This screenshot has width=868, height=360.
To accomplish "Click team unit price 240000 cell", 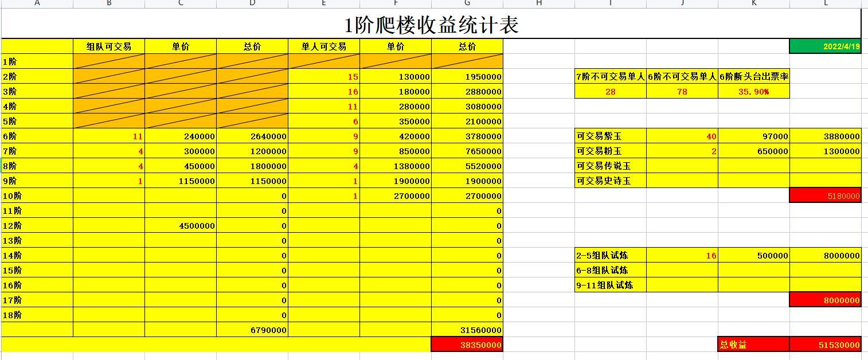I will click(x=181, y=136).
